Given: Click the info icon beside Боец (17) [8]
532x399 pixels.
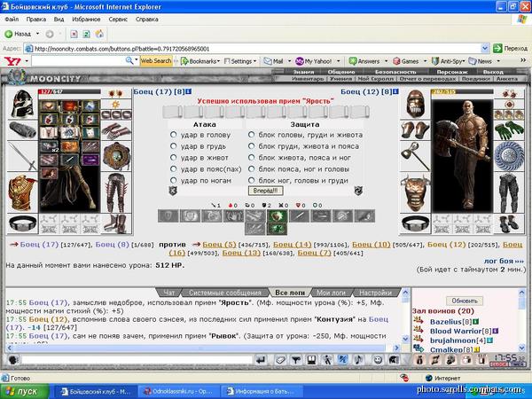Looking at the screenshot, I should (189, 91).
